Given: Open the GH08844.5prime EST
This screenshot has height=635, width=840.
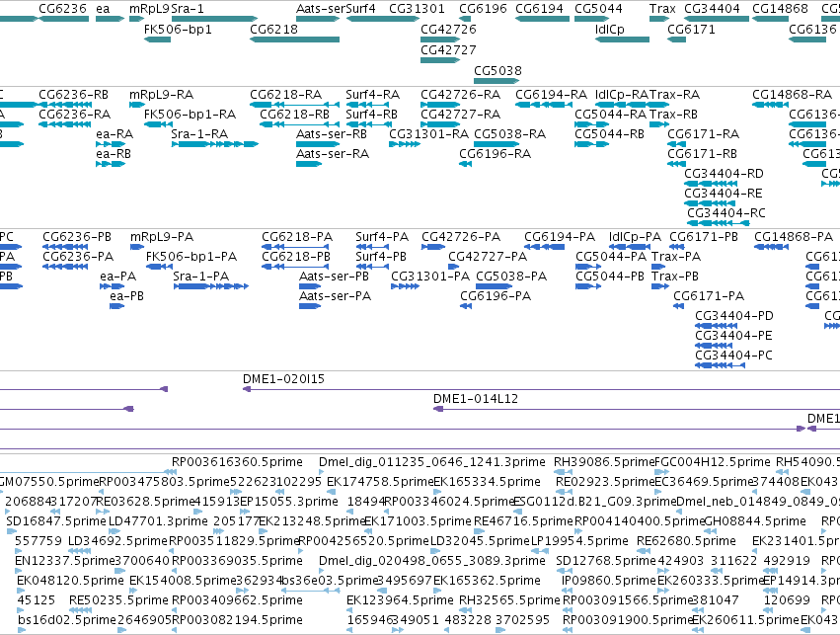Looking at the screenshot, I should [x=710, y=531].
